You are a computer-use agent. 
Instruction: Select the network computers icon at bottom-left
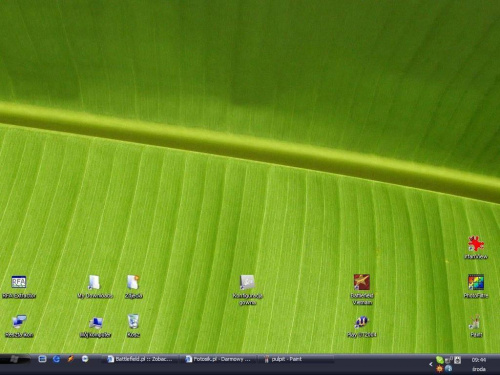[19, 326]
